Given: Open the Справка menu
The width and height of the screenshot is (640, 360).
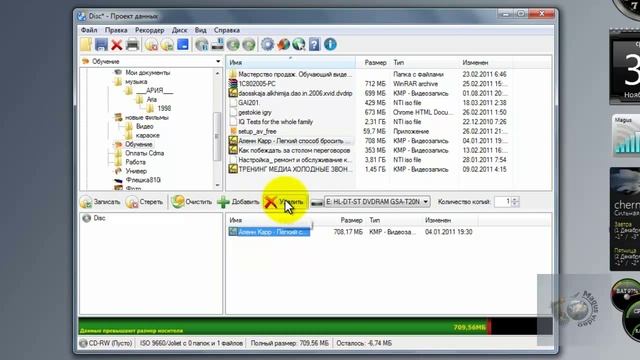Looking at the screenshot, I should (227, 30).
